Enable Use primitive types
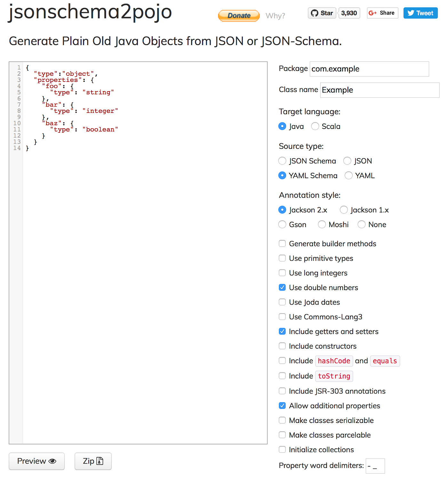 (x=282, y=258)
